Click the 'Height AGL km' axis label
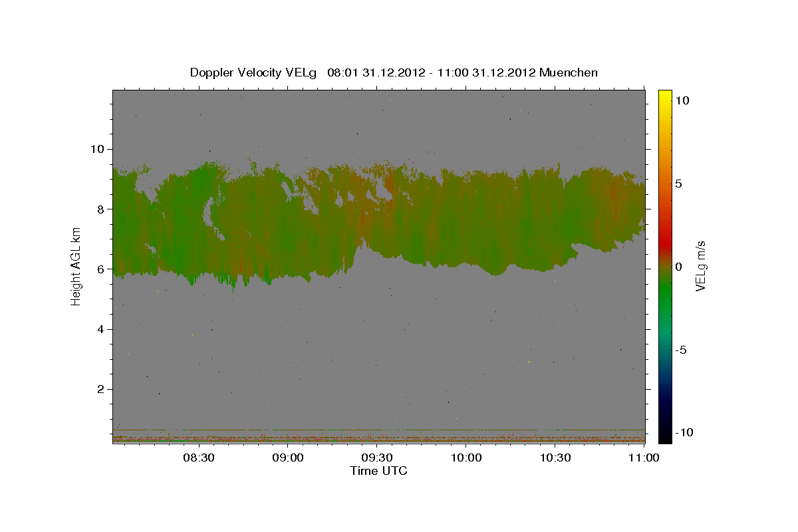This screenshot has height=532, width=798. [x=76, y=266]
